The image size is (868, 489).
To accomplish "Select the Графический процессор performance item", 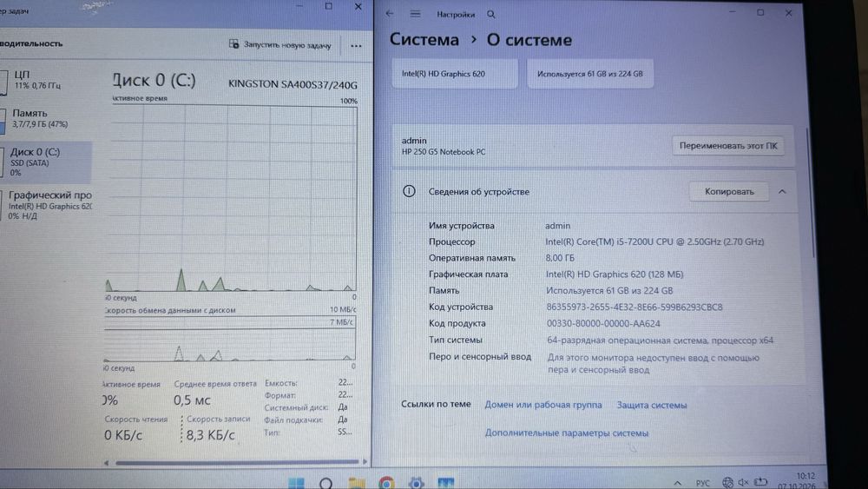I will click(47, 205).
